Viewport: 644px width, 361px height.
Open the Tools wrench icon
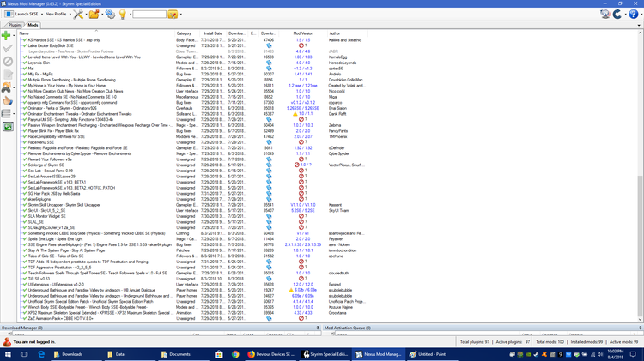tap(77, 15)
